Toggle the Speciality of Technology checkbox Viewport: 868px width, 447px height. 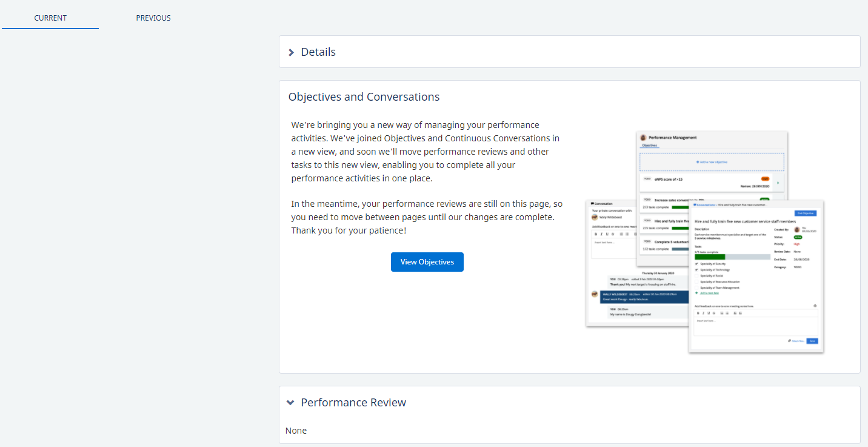point(696,270)
